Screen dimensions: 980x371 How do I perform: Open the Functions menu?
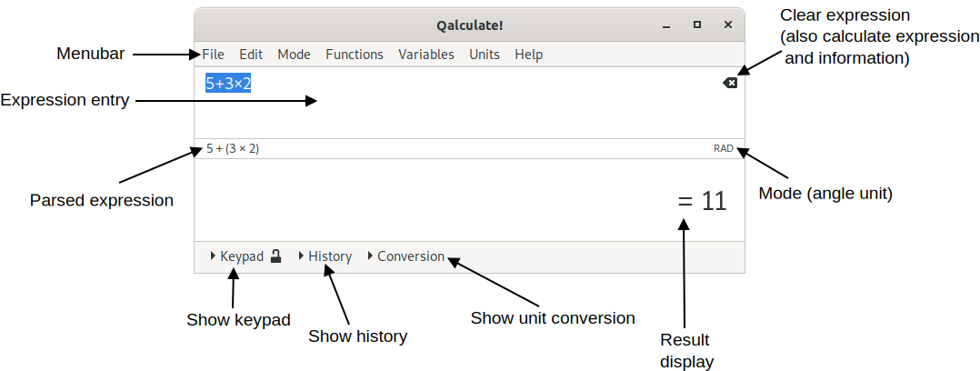(355, 55)
